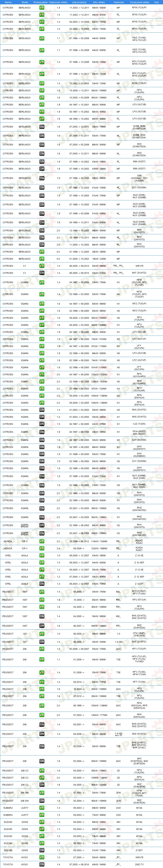The width and height of the screenshot is (163, 868).
Task: Click ON icon in PEUGEOT 206 CC 9HZ row
Action: coord(42,785)
